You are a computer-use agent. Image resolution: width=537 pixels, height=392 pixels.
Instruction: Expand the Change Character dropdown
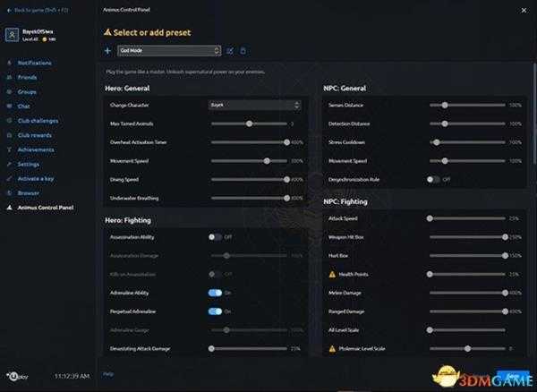pyautogui.click(x=255, y=105)
